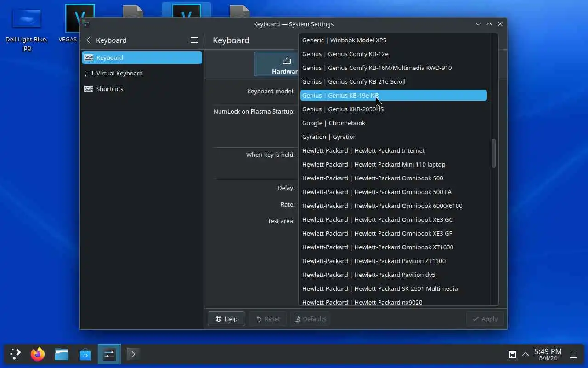Switch to the Hardware tab
Screen dimensions: 588x368
coord(276,64)
